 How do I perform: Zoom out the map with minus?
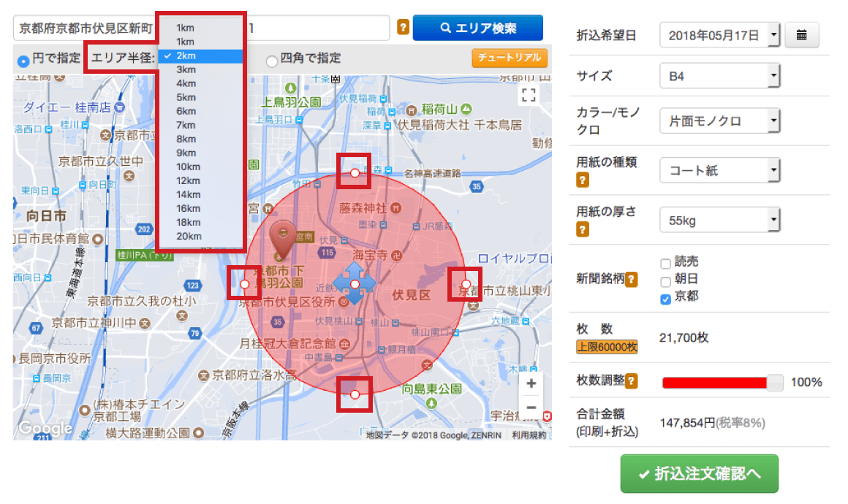(531, 408)
